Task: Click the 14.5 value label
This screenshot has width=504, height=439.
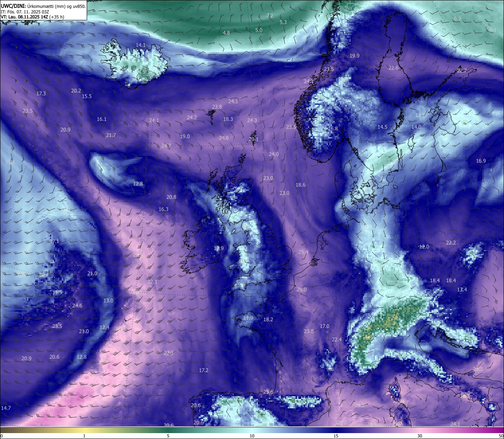Action: tap(382, 127)
